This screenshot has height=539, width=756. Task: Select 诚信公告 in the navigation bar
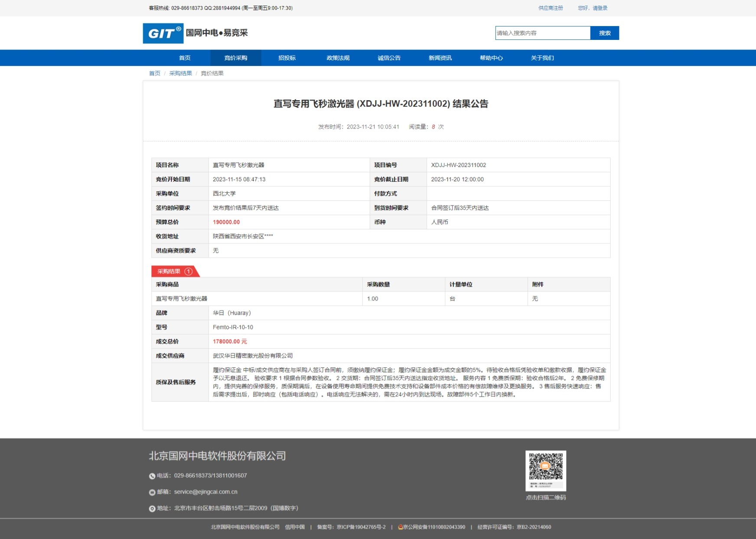(x=389, y=58)
